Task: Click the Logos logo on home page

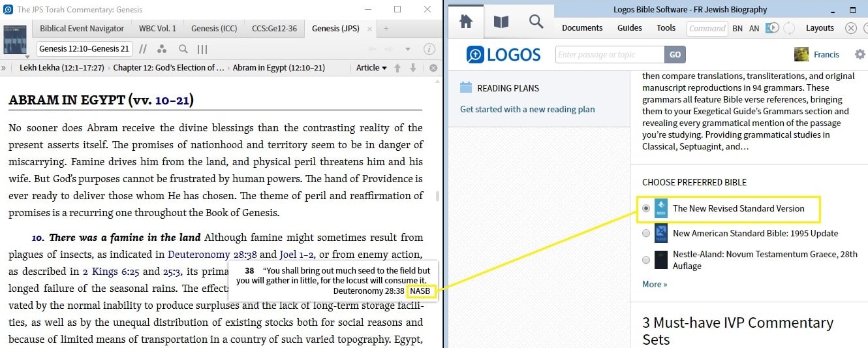Action: pos(504,55)
